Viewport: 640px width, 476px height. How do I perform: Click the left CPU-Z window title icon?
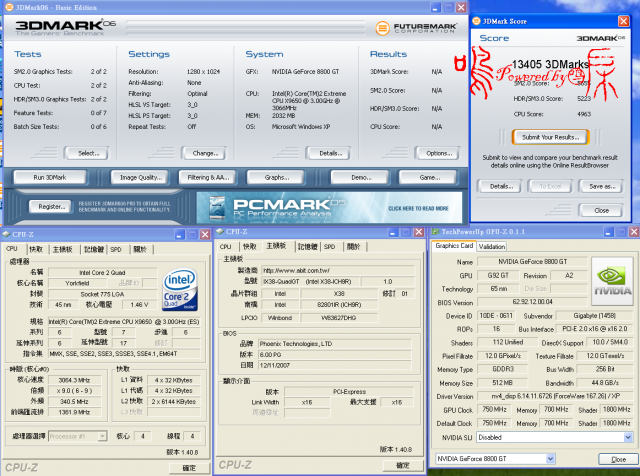[6, 234]
